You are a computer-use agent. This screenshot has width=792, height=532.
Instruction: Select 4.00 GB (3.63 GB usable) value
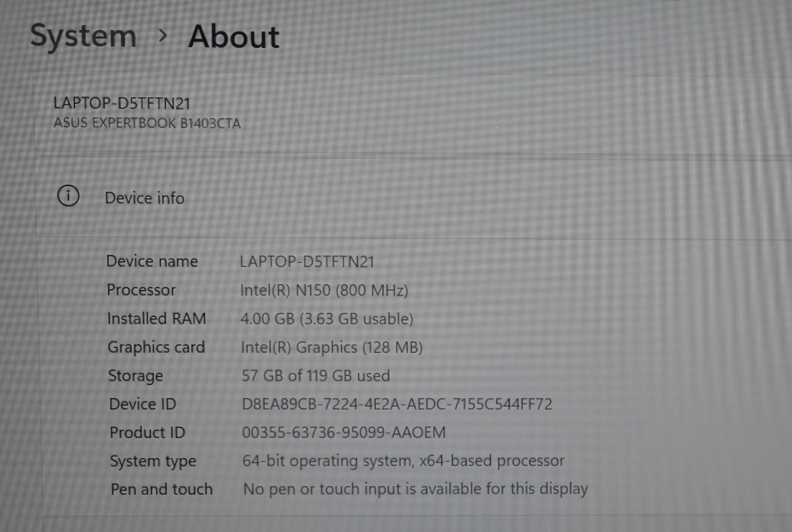(327, 319)
